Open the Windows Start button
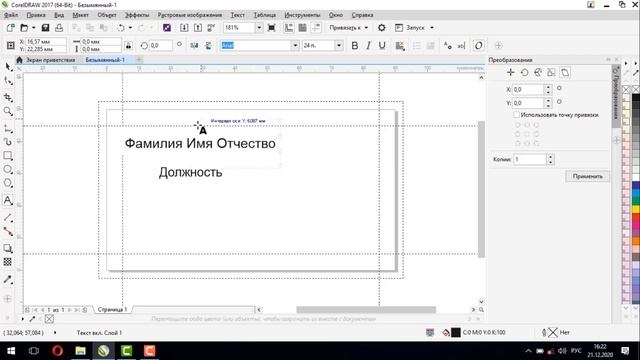 pyautogui.click(x=11, y=351)
